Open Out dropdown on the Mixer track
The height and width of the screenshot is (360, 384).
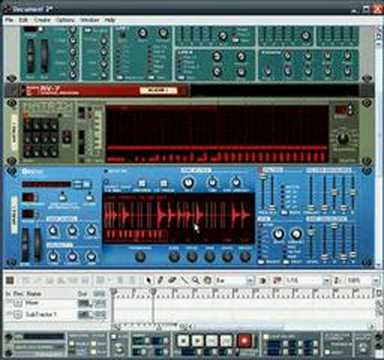coord(85,303)
